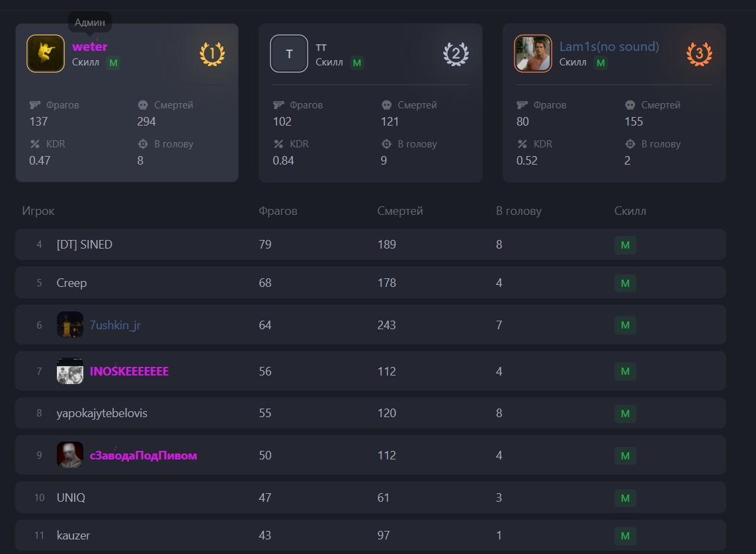Click TT's frags value 102
756x554 pixels.
[x=282, y=122]
